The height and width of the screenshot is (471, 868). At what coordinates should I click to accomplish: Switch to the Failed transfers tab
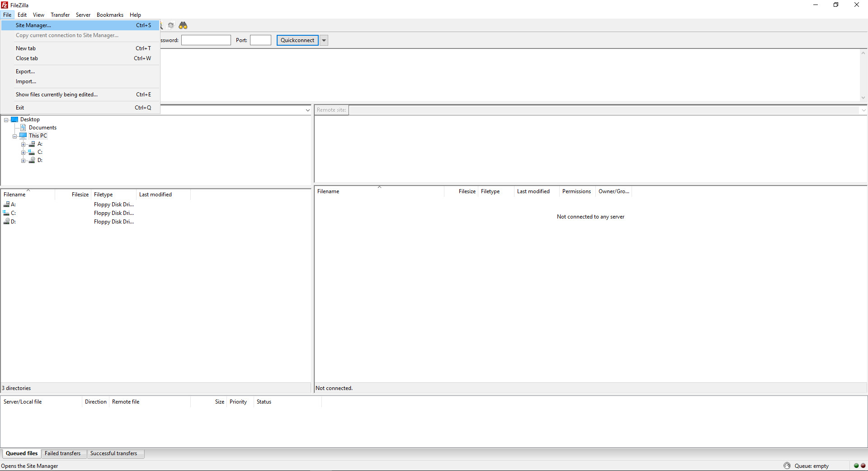click(x=63, y=453)
